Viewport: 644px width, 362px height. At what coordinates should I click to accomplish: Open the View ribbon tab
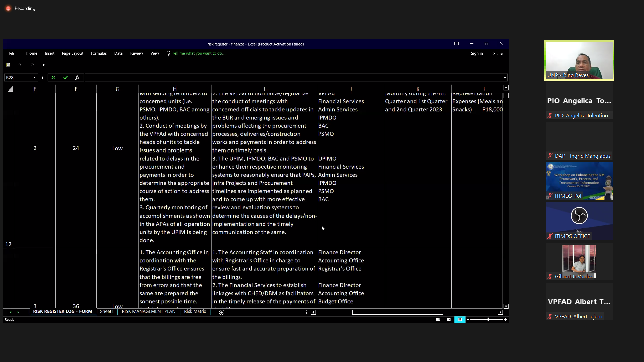(155, 53)
